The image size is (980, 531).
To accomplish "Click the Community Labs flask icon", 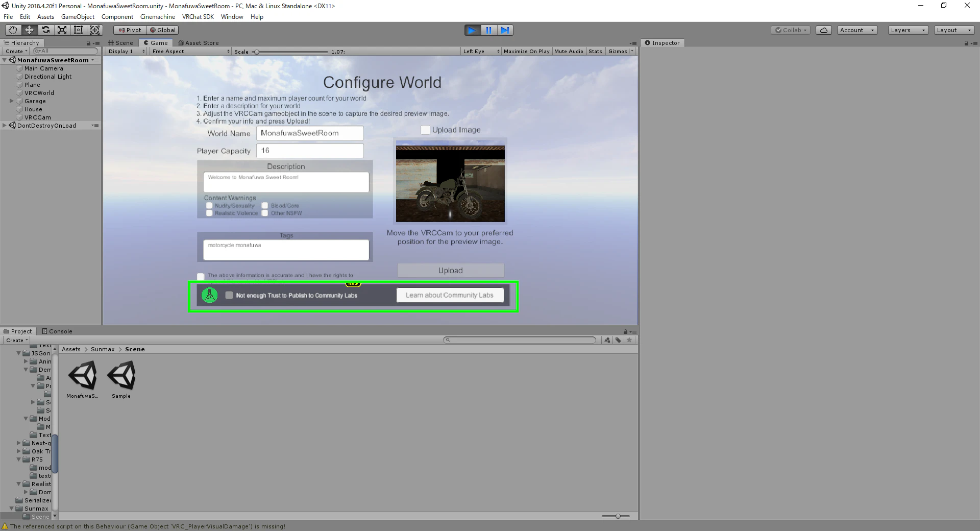I will [x=209, y=295].
